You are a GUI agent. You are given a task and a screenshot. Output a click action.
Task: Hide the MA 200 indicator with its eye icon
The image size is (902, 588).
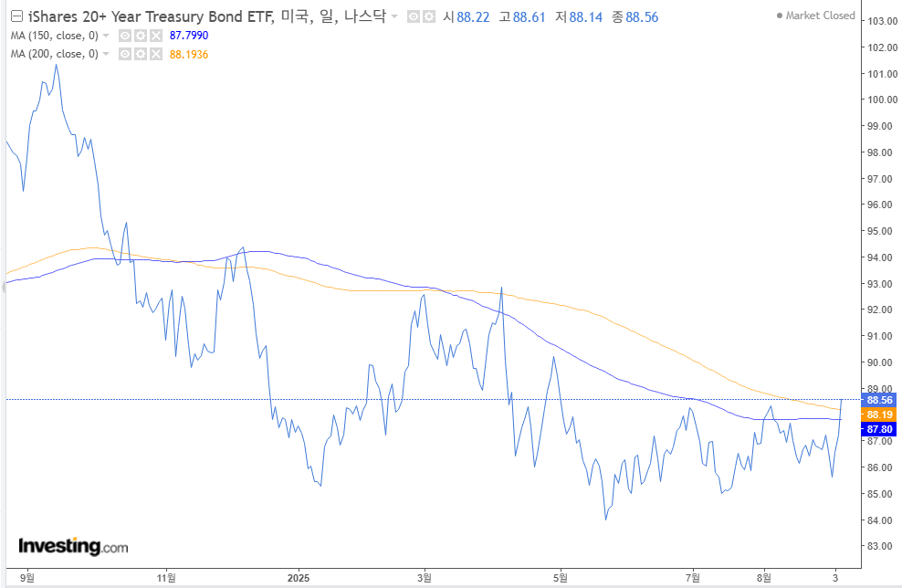tap(125, 54)
